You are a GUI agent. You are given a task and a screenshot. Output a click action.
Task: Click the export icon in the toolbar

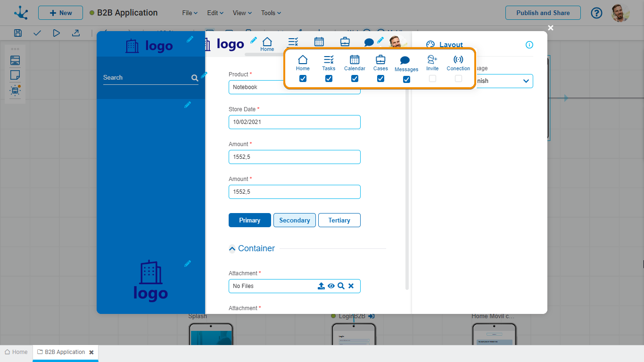coord(75,33)
